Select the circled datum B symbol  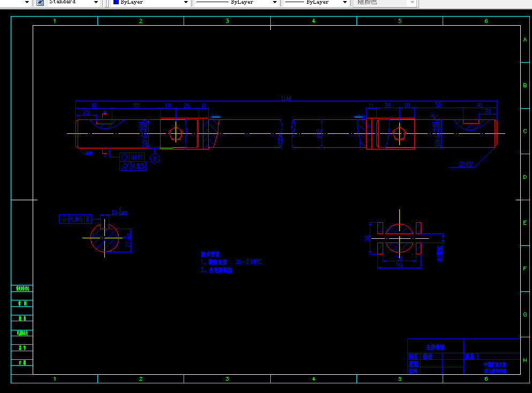point(155,158)
